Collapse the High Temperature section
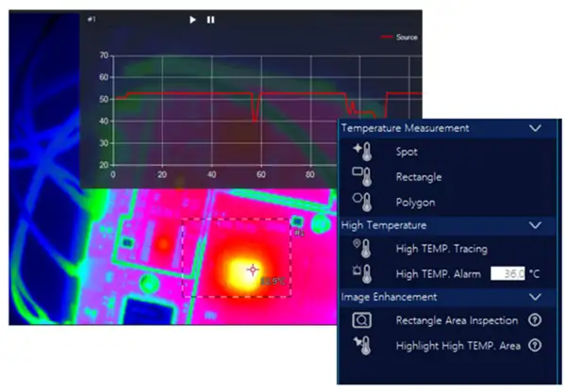566x392 pixels. 535,225
